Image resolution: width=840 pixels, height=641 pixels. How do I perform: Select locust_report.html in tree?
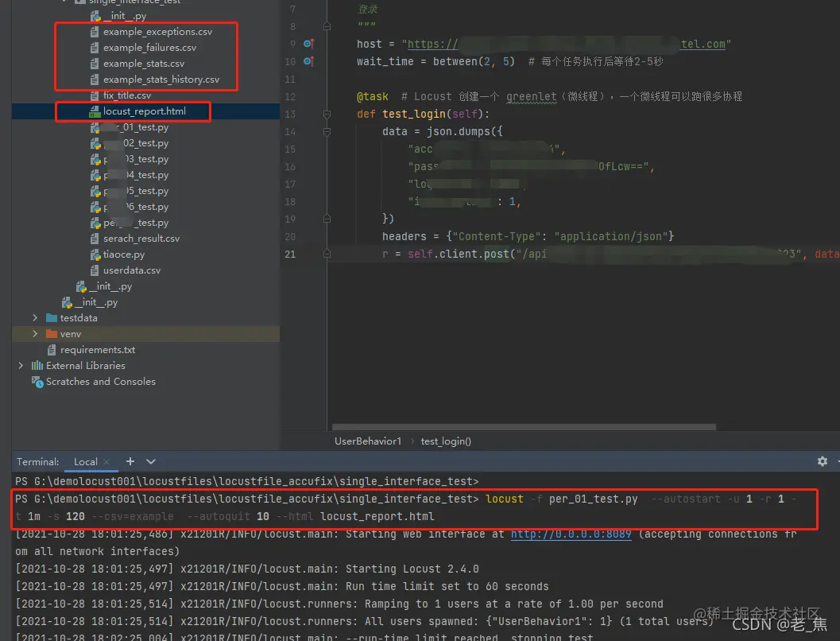click(x=144, y=111)
